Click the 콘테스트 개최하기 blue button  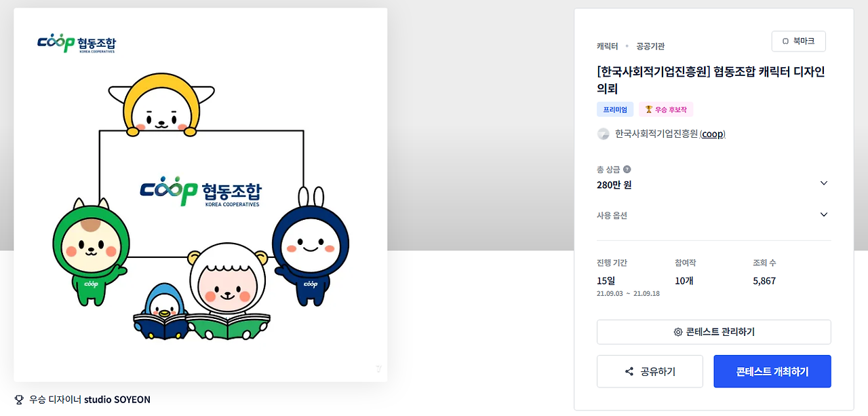tap(772, 371)
